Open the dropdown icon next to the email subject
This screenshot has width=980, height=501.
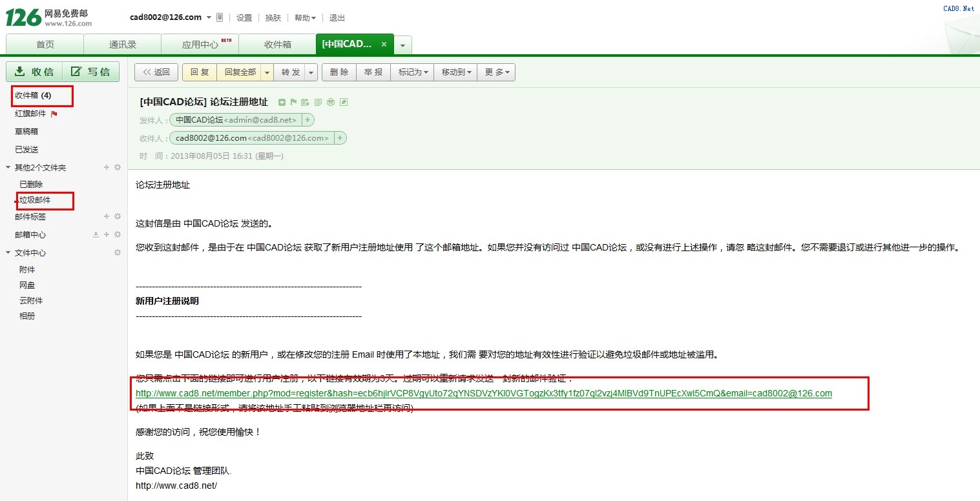click(282, 103)
